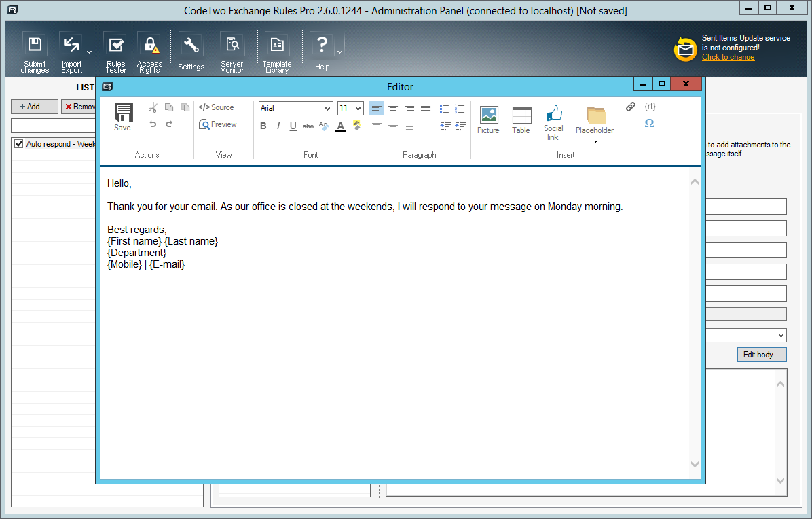The image size is (812, 519).
Task: Insert a horizontal line
Action: click(x=630, y=123)
